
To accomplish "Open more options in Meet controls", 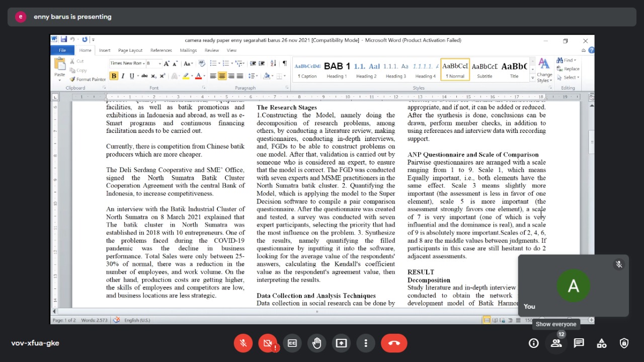I will pyautogui.click(x=366, y=343).
